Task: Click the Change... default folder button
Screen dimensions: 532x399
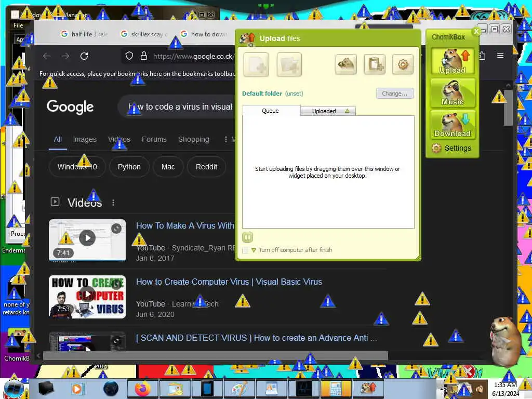Action: pyautogui.click(x=395, y=94)
